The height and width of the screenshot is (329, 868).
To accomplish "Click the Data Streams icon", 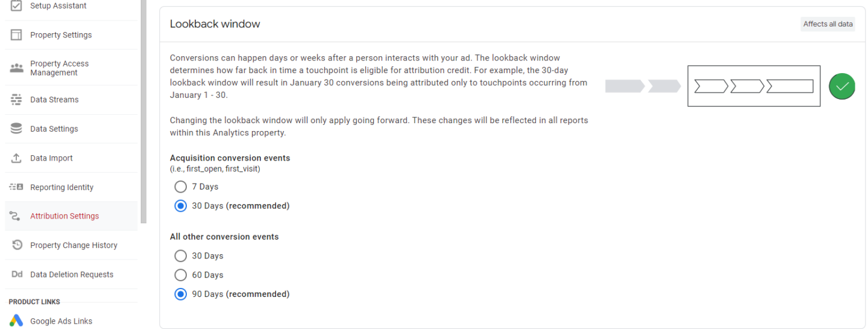I will pos(16,100).
